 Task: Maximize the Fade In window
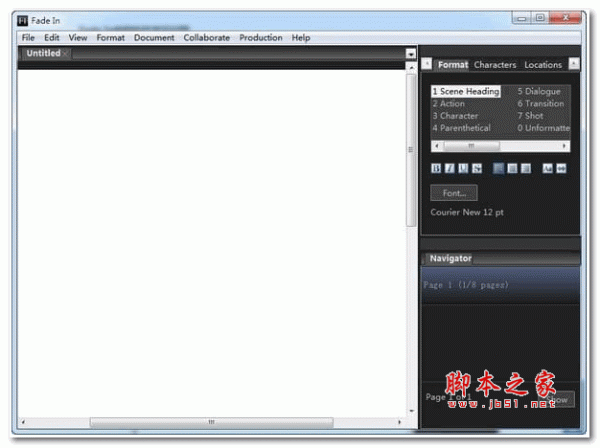point(540,18)
